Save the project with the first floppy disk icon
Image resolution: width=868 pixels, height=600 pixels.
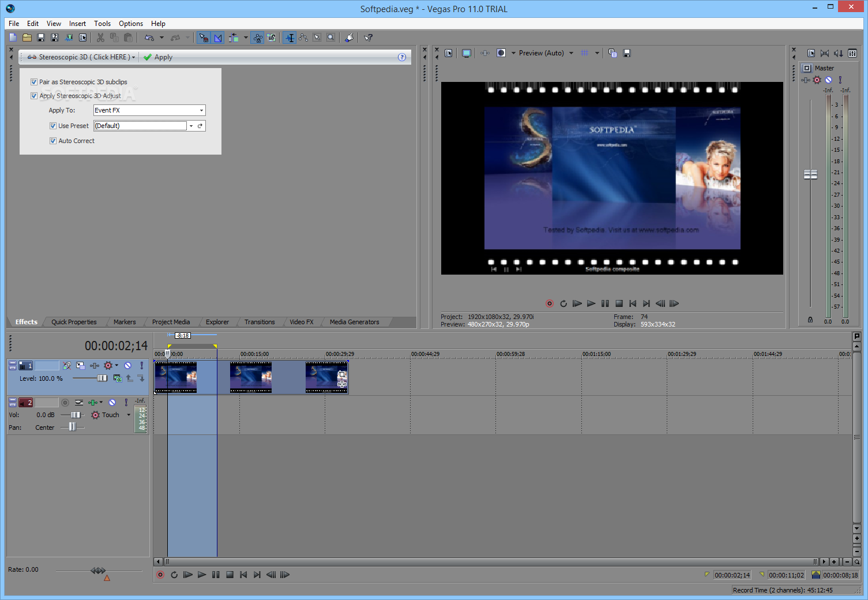coord(41,37)
